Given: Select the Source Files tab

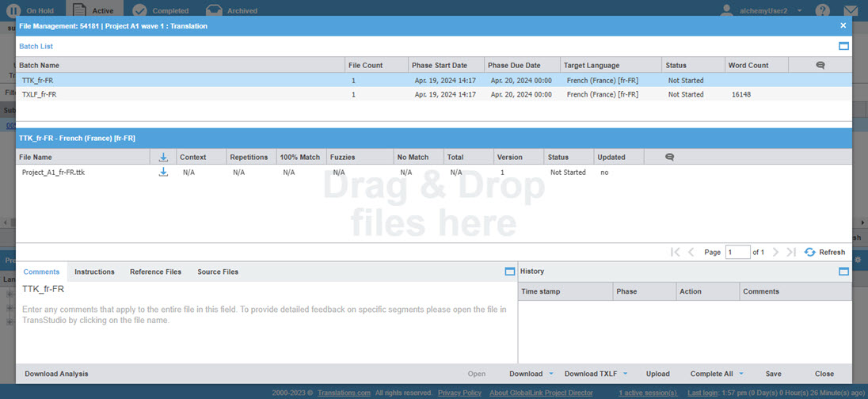Looking at the screenshot, I should 218,272.
